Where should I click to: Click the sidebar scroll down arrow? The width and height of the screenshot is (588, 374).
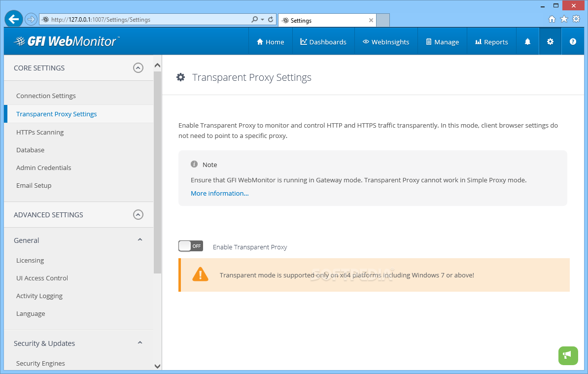pos(158,366)
